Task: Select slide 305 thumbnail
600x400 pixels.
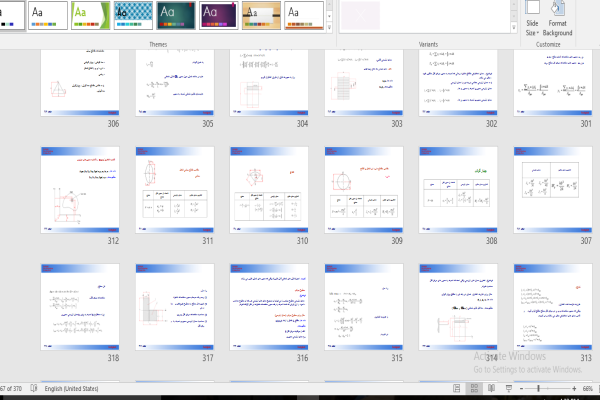Action: (175, 82)
